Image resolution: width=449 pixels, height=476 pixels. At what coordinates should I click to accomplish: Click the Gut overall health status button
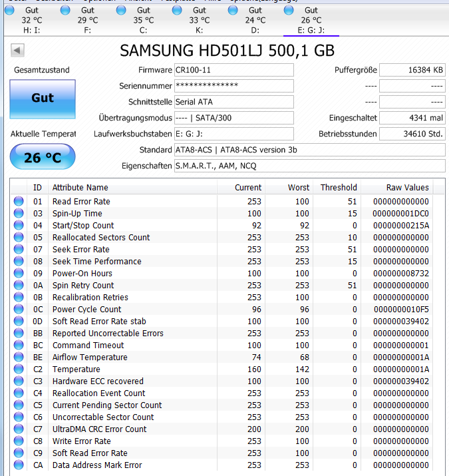point(43,99)
